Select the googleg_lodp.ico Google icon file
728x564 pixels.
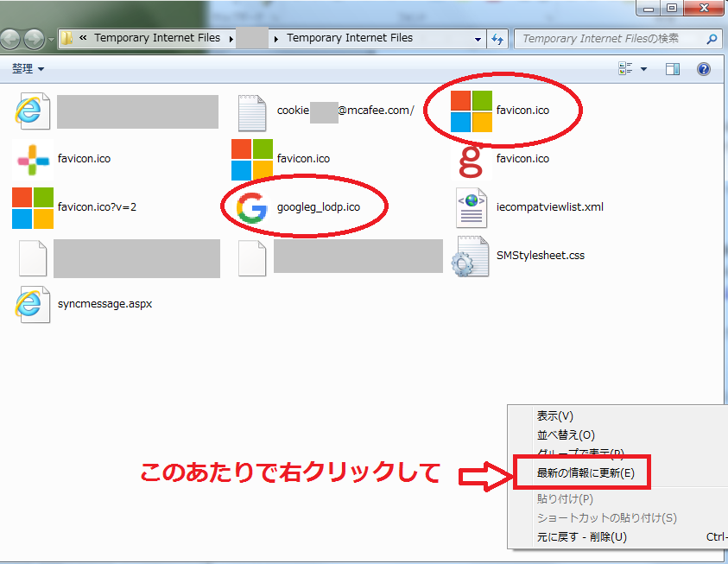[x=298, y=207]
